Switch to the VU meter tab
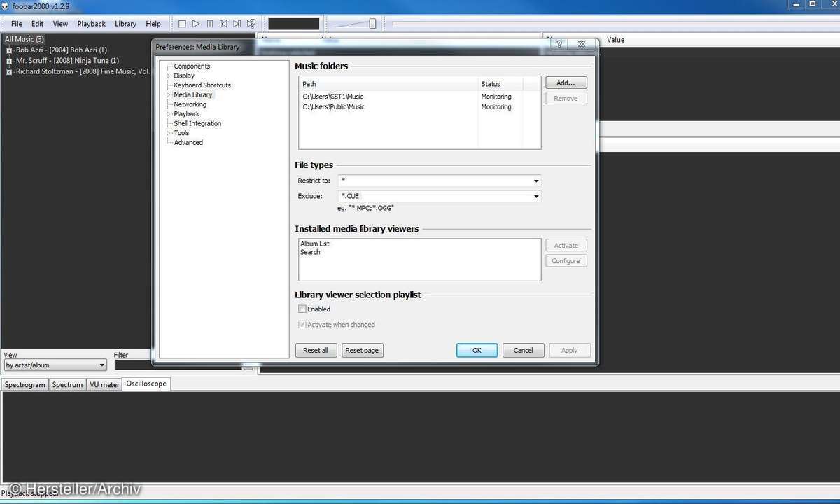Viewport: 840px width, 504px height. coord(104,384)
